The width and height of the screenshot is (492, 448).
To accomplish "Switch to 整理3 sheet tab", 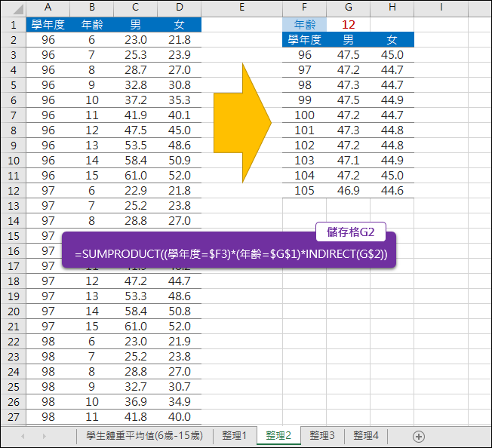I will 322,435.
